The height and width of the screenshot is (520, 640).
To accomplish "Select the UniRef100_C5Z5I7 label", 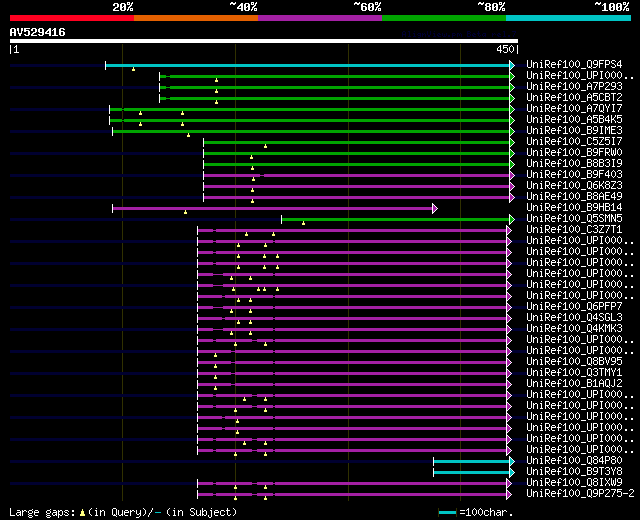I will 574,141.
